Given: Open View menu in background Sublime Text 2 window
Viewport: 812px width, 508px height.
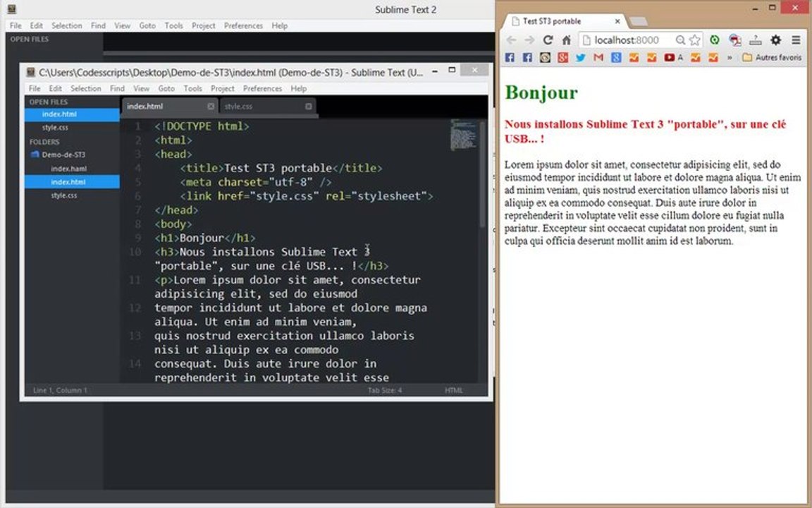Looking at the screenshot, I should [x=122, y=25].
